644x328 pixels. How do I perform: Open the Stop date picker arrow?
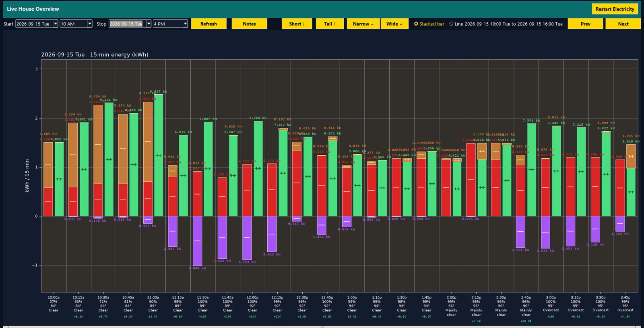click(x=149, y=24)
